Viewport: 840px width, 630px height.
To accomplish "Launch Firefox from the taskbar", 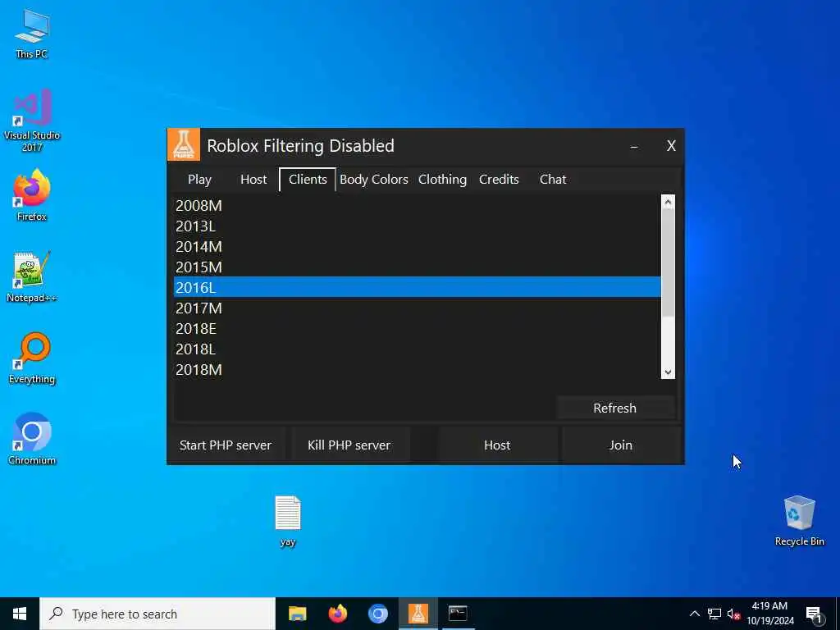I will pyautogui.click(x=337, y=614).
